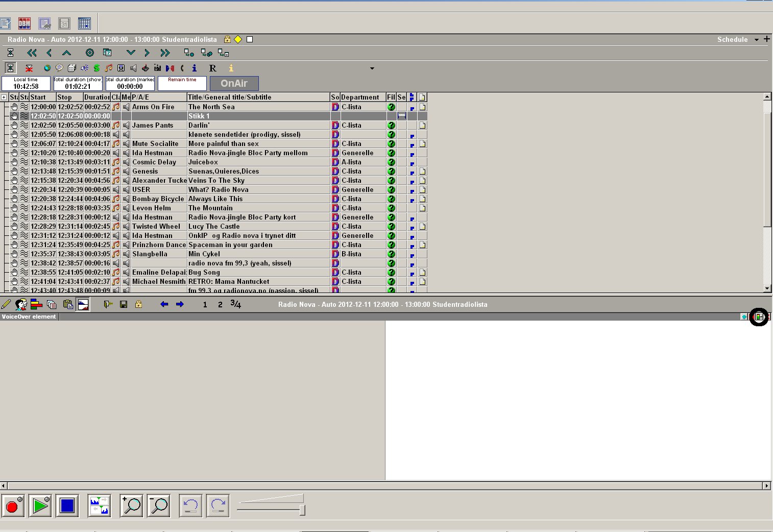The image size is (773, 532).
Task: Click the OnAir button
Action: click(x=234, y=83)
